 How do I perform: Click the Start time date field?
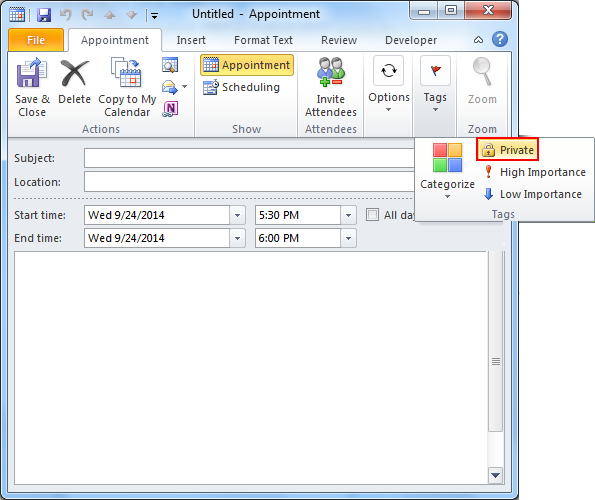point(157,215)
